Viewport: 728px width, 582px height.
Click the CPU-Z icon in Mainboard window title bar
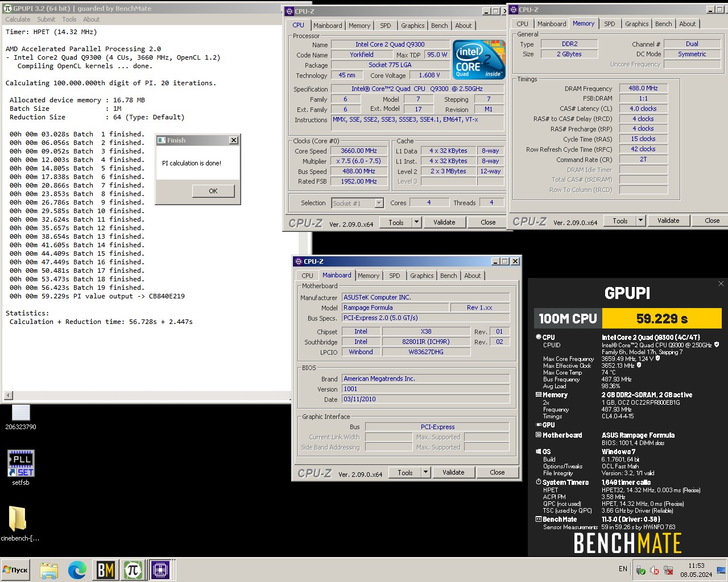pyautogui.click(x=298, y=261)
